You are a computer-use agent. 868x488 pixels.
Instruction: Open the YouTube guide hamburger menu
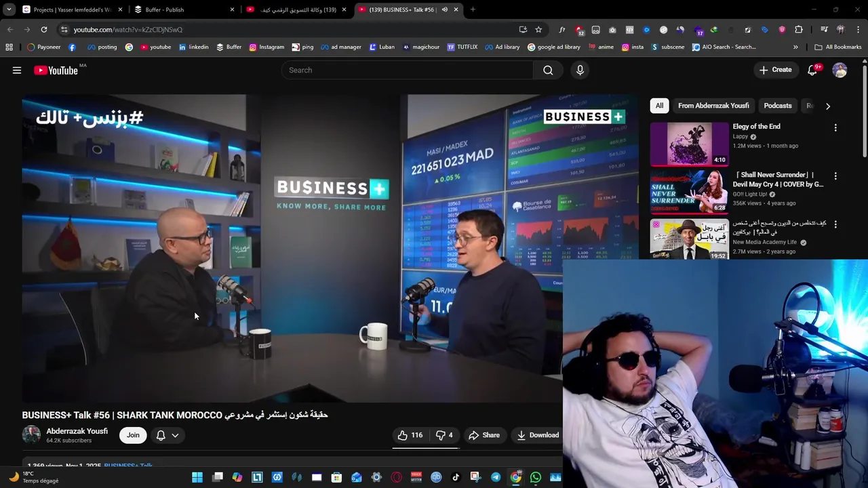click(x=17, y=70)
